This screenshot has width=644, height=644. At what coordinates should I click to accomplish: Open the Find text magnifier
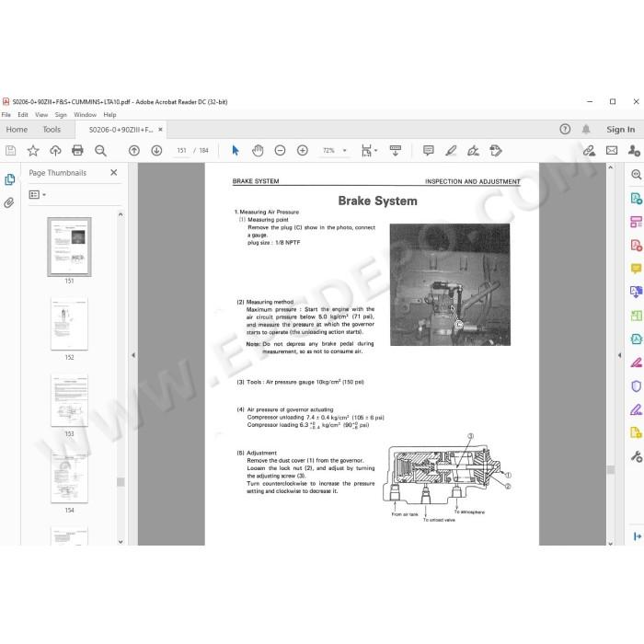100,151
